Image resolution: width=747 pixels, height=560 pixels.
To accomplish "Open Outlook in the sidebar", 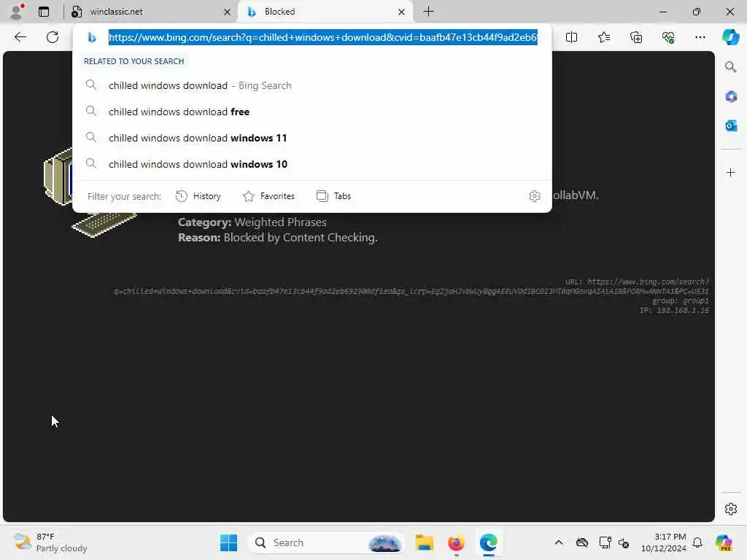I will point(731,125).
